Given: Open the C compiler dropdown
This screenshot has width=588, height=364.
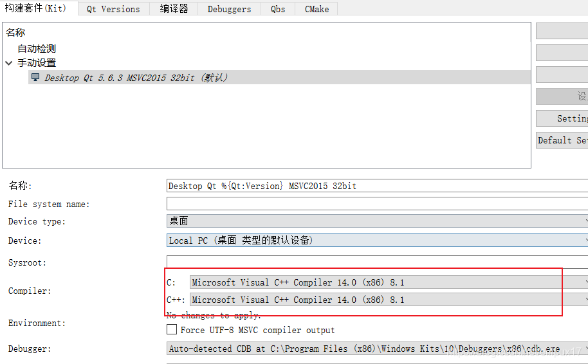Looking at the screenshot, I should pos(389,282).
